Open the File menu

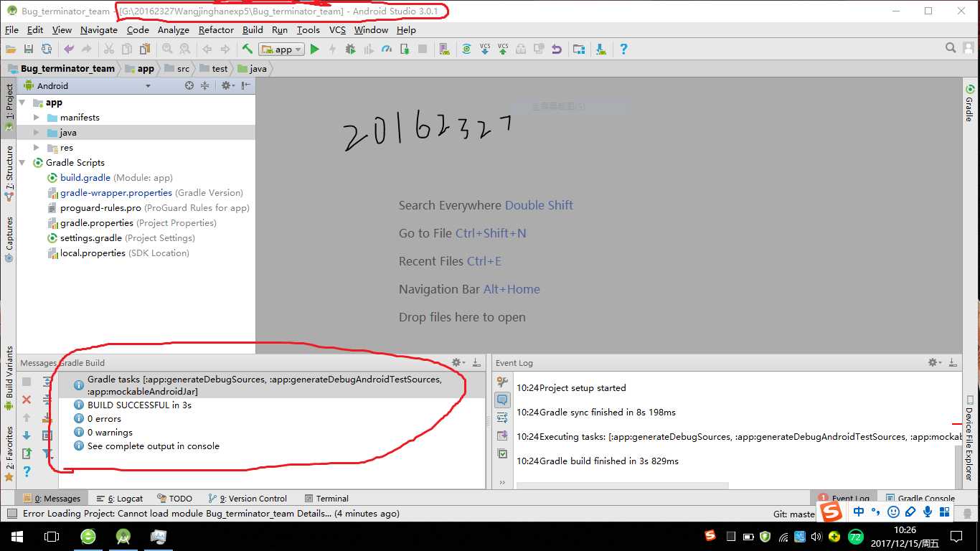(11, 29)
